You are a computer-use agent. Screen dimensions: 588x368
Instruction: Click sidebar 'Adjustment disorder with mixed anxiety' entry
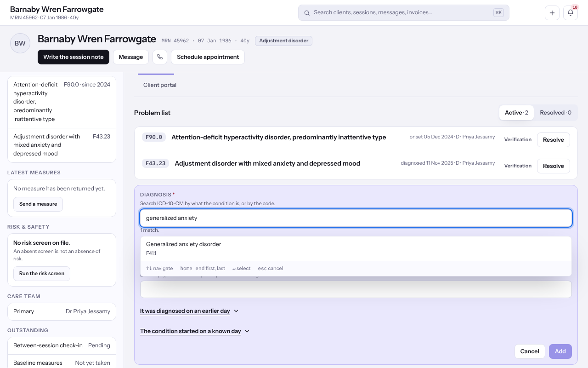pyautogui.click(x=62, y=145)
